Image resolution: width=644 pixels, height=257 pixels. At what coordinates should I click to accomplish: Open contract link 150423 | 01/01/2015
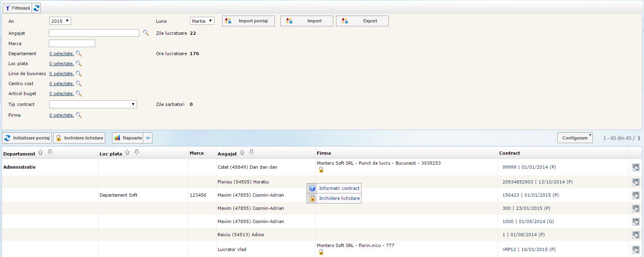pyautogui.click(x=530, y=195)
